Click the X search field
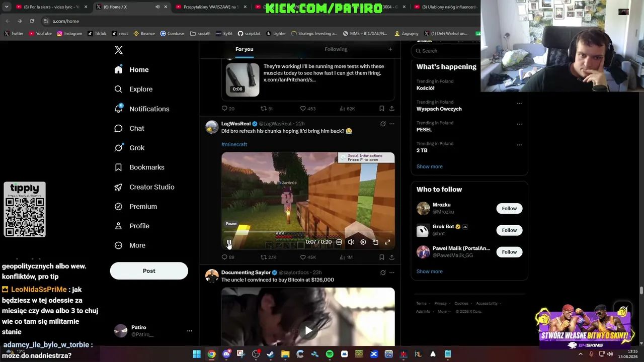The width and height of the screenshot is (644, 362). point(445,51)
